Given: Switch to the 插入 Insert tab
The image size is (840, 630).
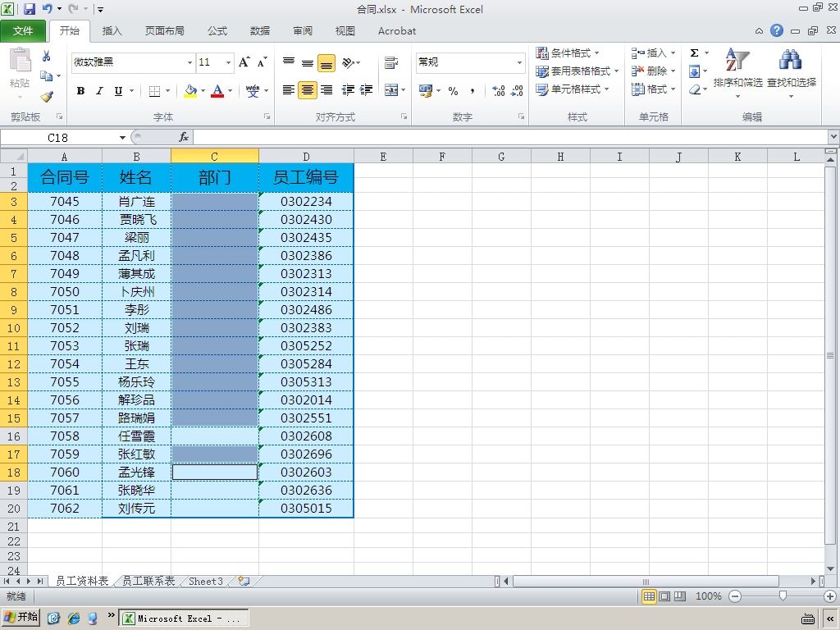Looking at the screenshot, I should click(112, 31).
